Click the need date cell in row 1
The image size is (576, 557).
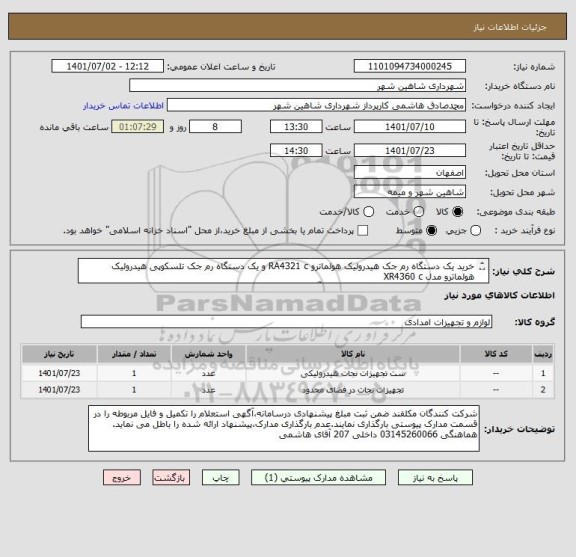(x=59, y=373)
